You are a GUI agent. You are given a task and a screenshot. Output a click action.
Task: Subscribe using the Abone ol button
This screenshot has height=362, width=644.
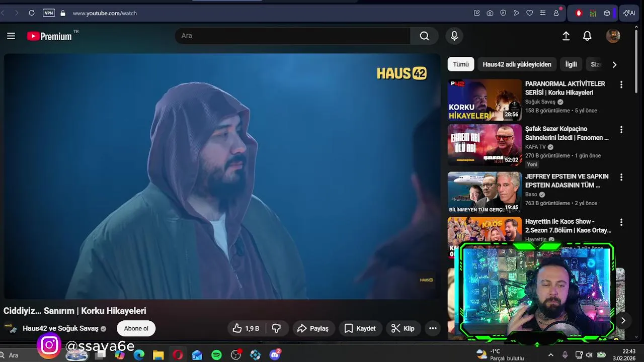click(136, 328)
